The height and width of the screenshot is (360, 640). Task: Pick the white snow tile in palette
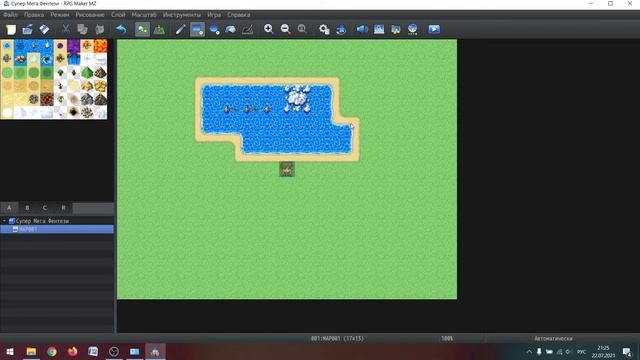tap(7, 113)
